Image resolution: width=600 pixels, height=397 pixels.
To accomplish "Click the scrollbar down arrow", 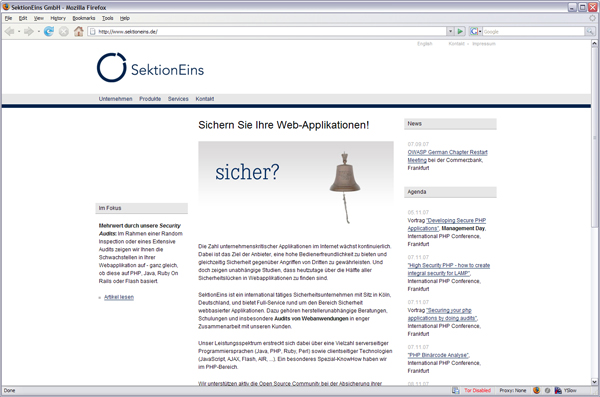I will (594, 382).
